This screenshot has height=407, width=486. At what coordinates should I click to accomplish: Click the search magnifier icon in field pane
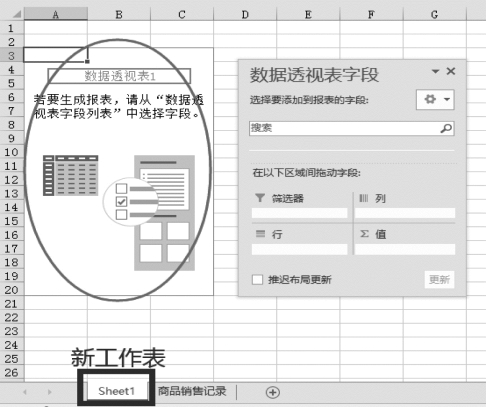(446, 128)
